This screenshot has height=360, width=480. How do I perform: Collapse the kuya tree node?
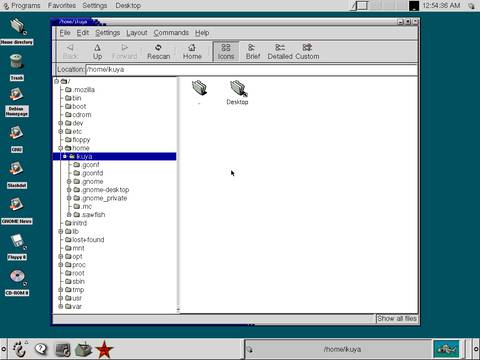click(65, 156)
